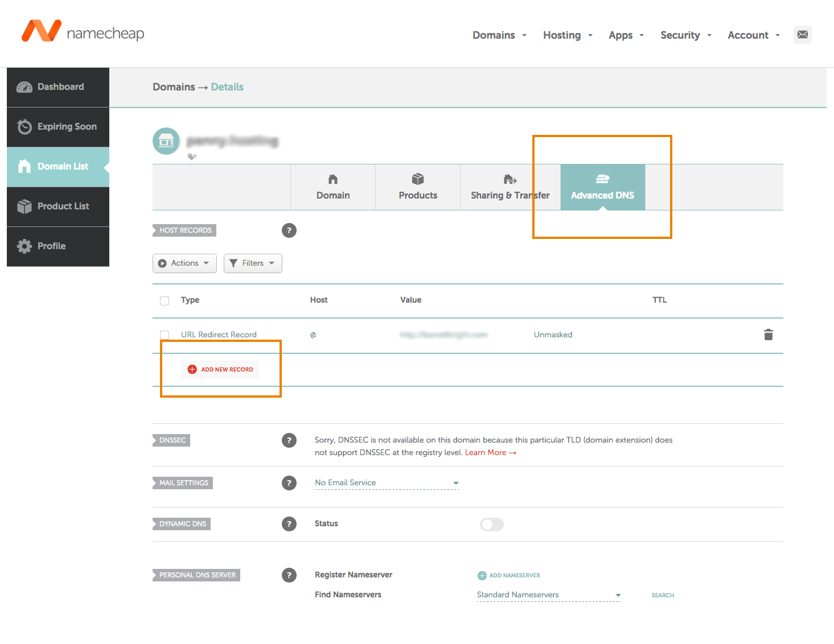
Task: Expand the Filters dropdown
Action: click(x=253, y=263)
